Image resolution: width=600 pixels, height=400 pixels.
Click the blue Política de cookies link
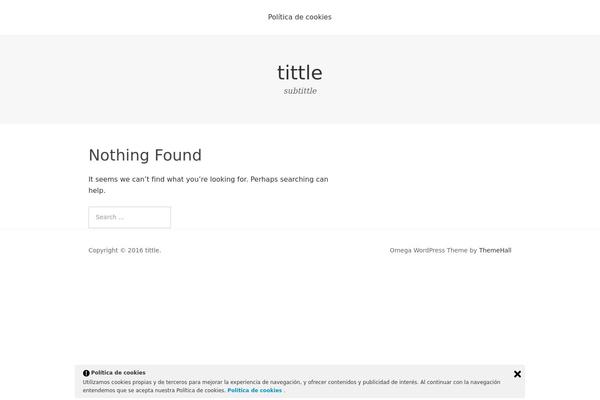click(x=254, y=390)
